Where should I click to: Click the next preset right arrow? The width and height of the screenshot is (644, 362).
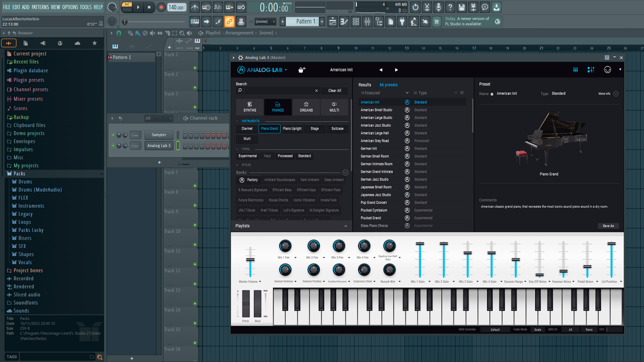(396, 70)
